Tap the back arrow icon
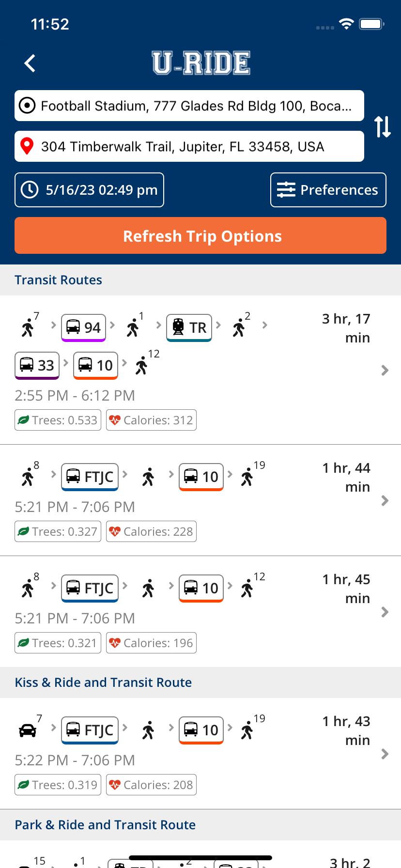Screen dimensions: 401x868 click(x=30, y=63)
